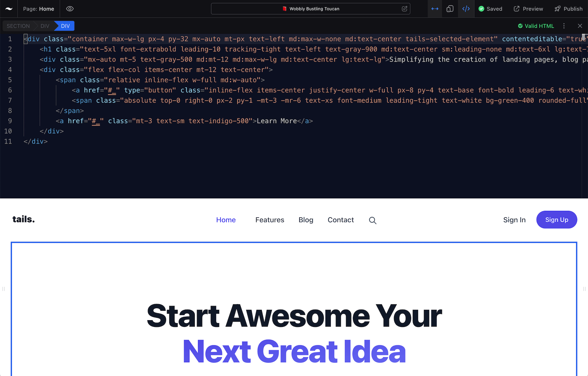Screen dimensions: 588x376
Task: Click the closing div tag on line 11
Action: (x=36, y=142)
